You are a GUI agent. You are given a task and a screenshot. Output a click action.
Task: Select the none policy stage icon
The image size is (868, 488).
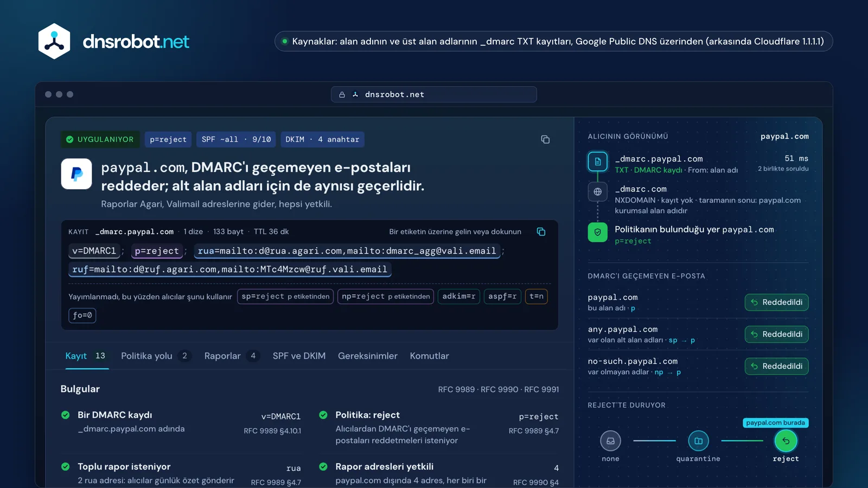610,441
